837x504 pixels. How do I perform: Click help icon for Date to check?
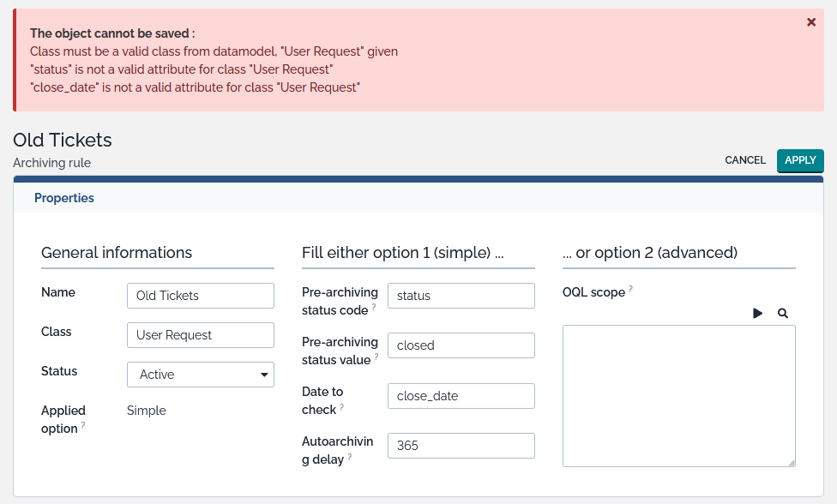point(341,406)
